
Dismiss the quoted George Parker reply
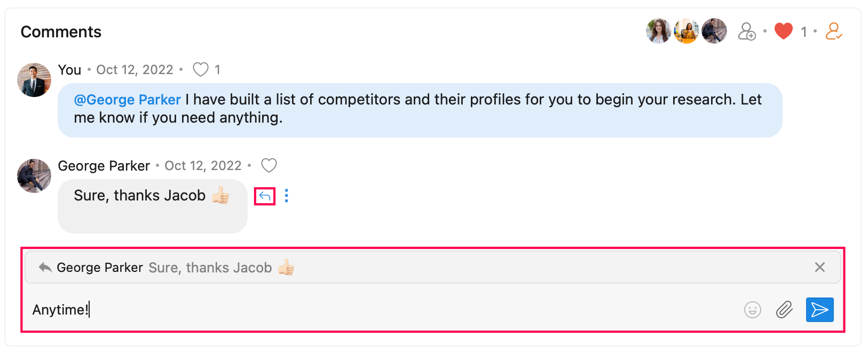(x=820, y=267)
